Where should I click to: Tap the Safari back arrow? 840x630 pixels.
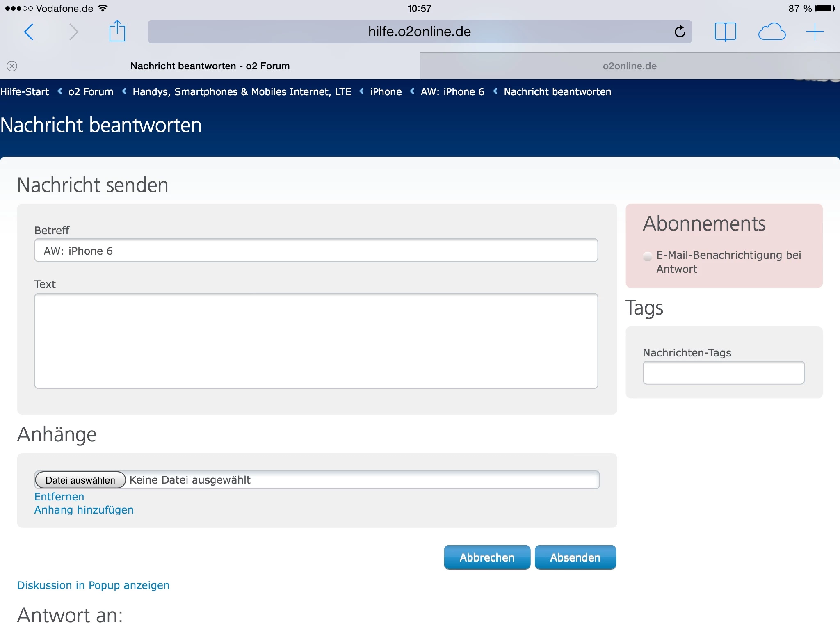coord(29,32)
